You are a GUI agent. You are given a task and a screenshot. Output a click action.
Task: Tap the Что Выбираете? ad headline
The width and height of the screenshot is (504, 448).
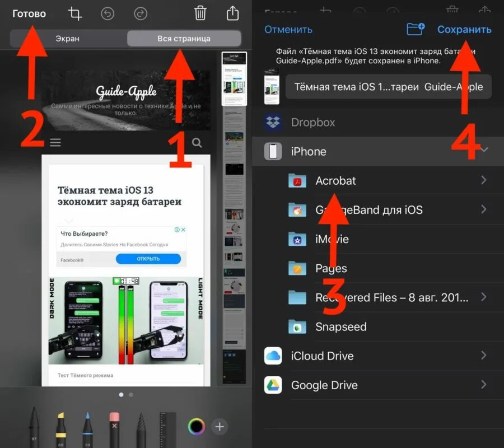(84, 234)
